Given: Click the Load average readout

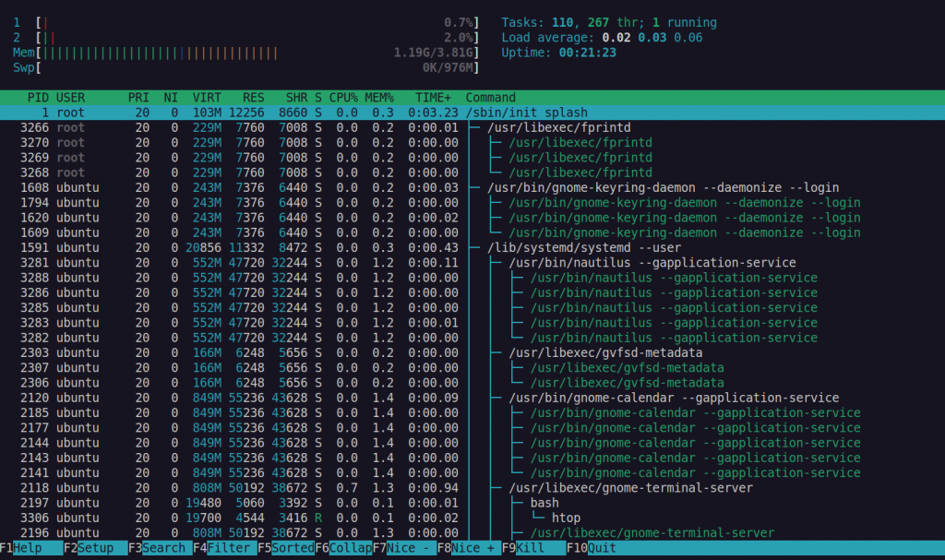Looking at the screenshot, I should click(x=602, y=38).
